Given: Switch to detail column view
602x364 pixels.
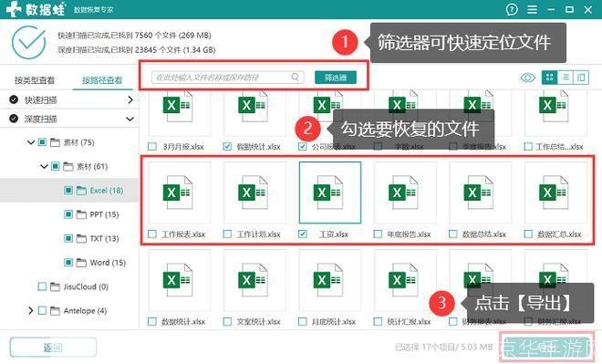Looking at the screenshot, I should pos(581,78).
